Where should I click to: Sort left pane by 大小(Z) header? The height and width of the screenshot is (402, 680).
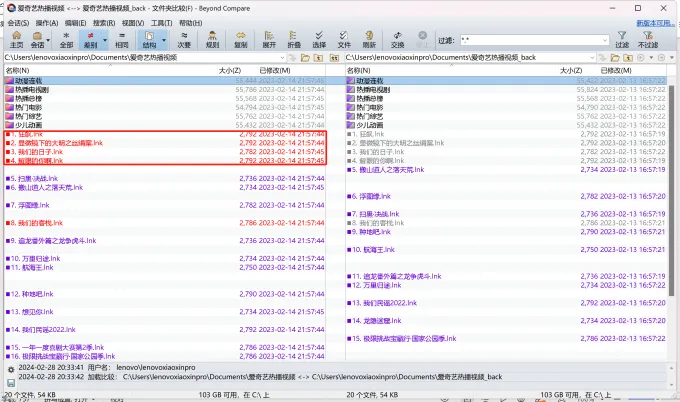(x=229, y=70)
